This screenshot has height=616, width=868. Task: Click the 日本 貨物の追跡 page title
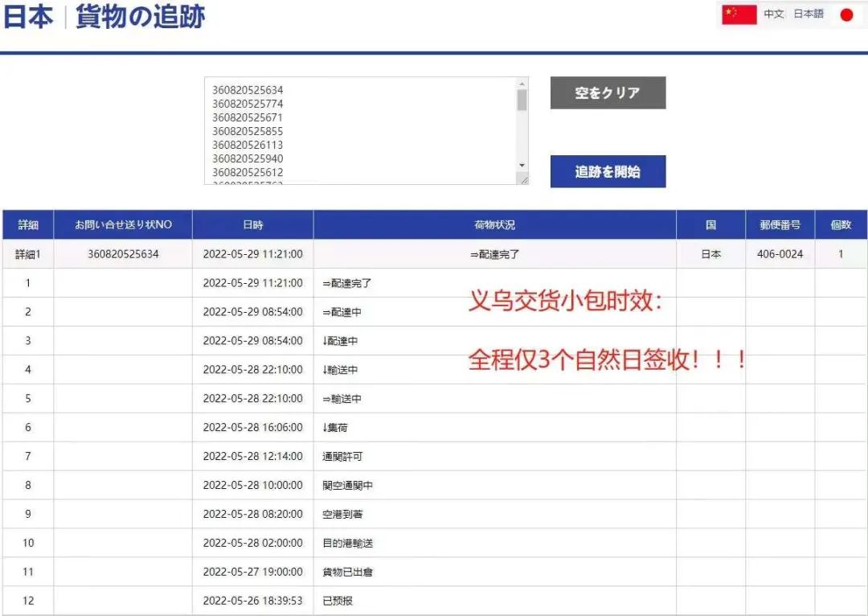tap(104, 16)
